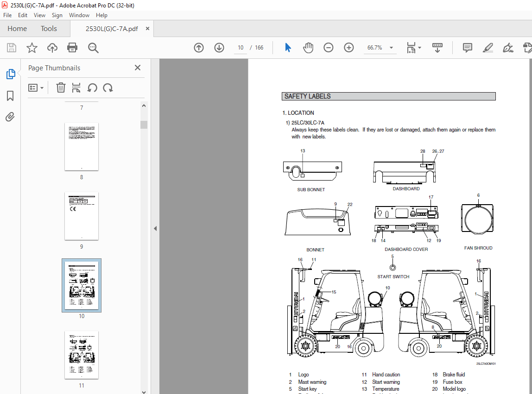This screenshot has height=394, width=532.
Task: Rotate page clockwise
Action: coord(108,88)
